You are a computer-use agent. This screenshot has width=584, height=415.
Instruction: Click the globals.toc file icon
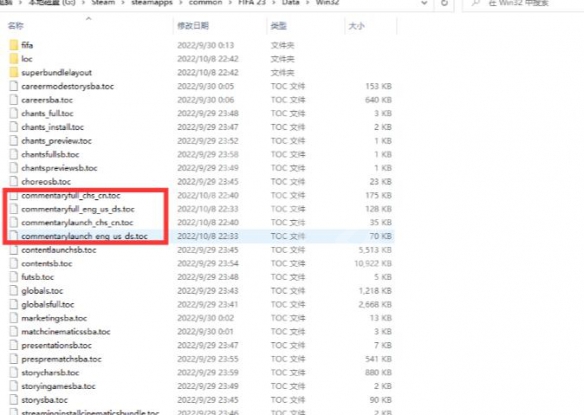coord(14,291)
